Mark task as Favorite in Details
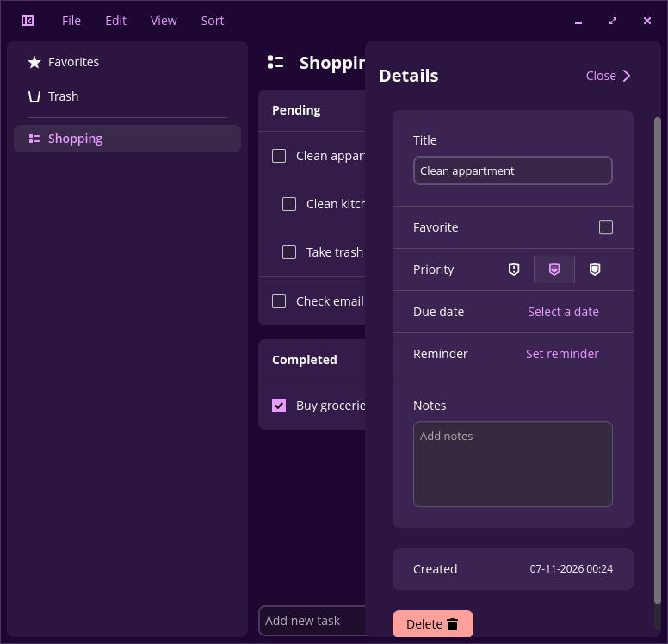 [x=606, y=227]
